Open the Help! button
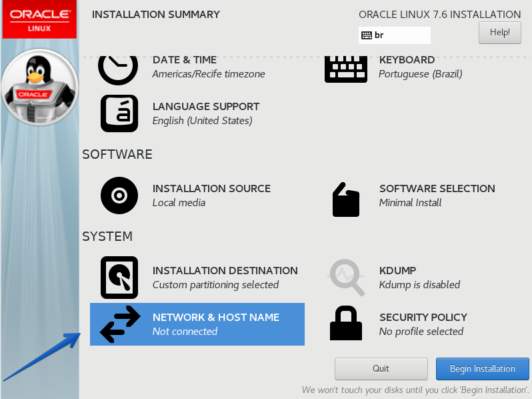Viewport: 532px width, 399px height. [x=499, y=32]
